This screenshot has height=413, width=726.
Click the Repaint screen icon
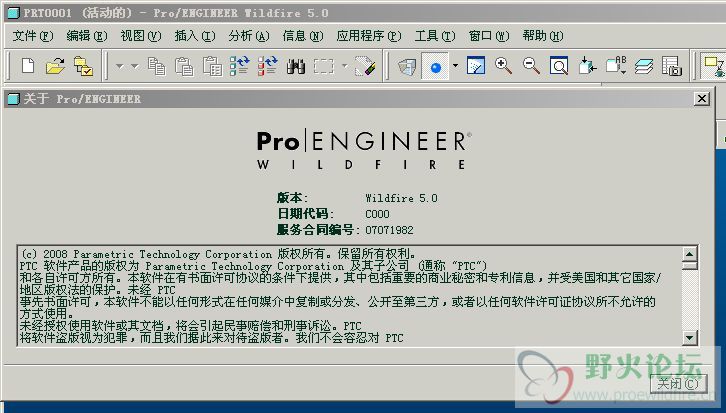(x=476, y=66)
